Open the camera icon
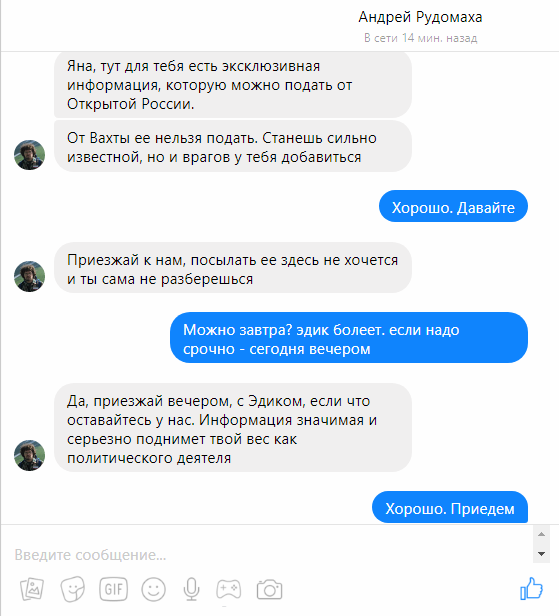Image resolution: width=559 pixels, height=616 pixels. 269,589
